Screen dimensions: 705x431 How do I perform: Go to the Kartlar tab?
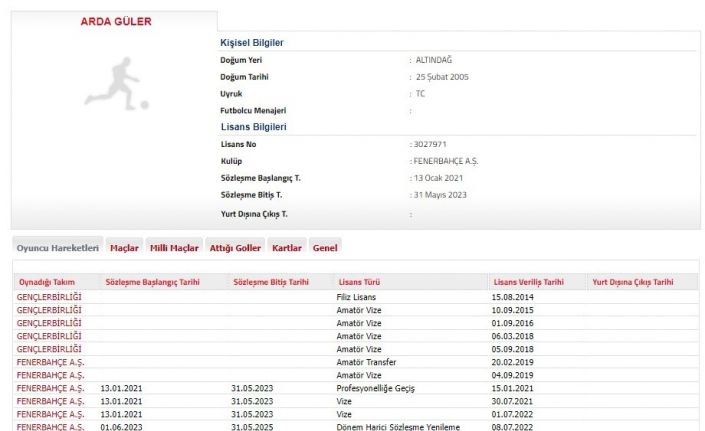coord(287,247)
